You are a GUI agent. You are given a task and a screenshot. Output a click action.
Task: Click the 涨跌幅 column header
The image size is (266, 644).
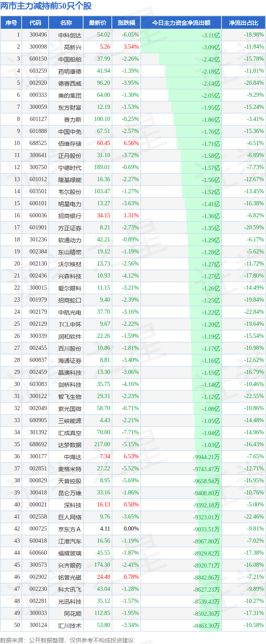(126, 23)
